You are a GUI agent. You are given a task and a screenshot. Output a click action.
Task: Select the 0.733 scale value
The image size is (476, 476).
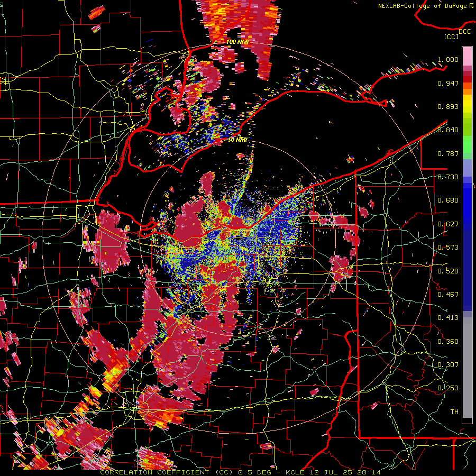click(x=448, y=177)
